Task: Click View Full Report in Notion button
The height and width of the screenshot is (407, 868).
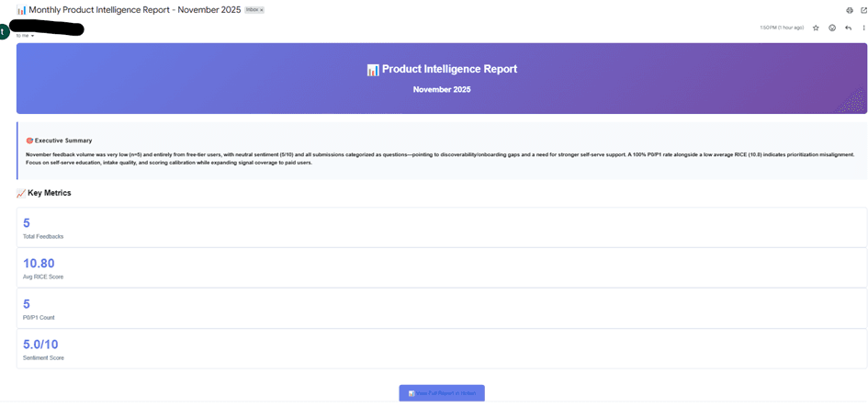Action: [442, 393]
